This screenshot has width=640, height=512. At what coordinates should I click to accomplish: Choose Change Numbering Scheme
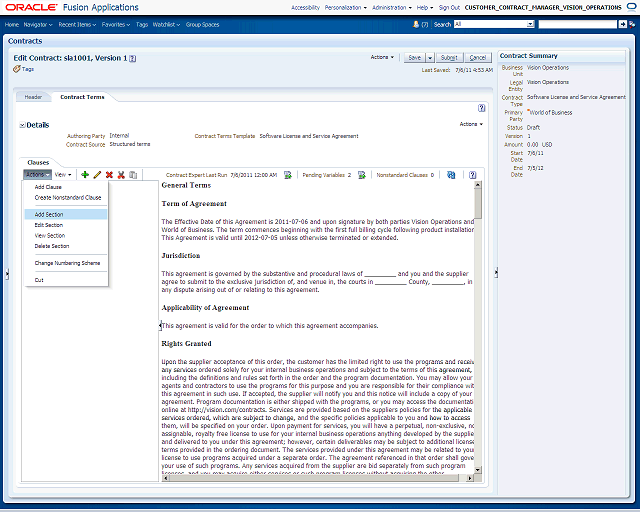(x=66, y=263)
